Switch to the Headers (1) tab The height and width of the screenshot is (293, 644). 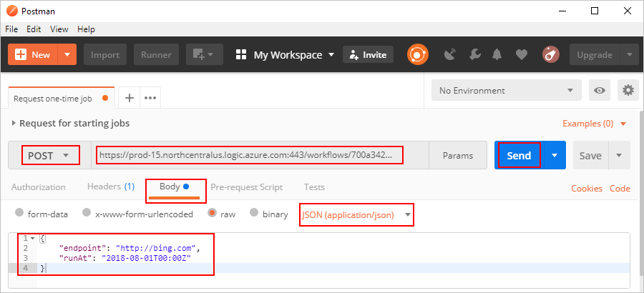tap(111, 187)
